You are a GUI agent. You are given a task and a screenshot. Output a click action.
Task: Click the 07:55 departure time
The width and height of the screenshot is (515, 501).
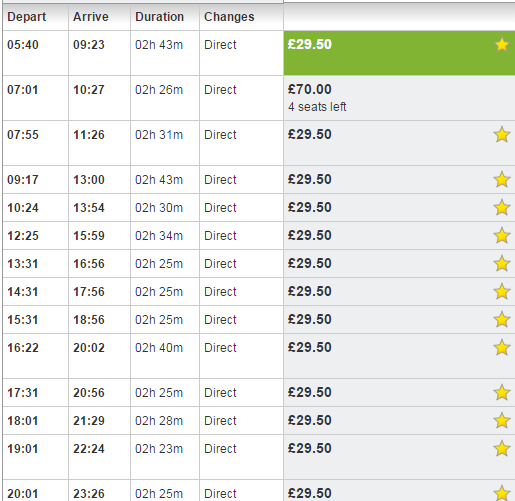23,135
